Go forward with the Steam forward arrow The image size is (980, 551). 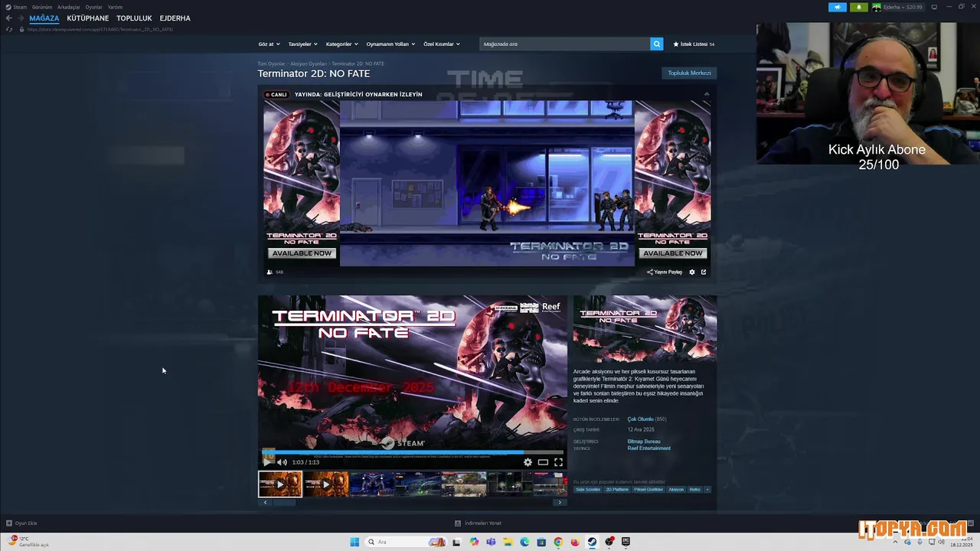(x=21, y=18)
